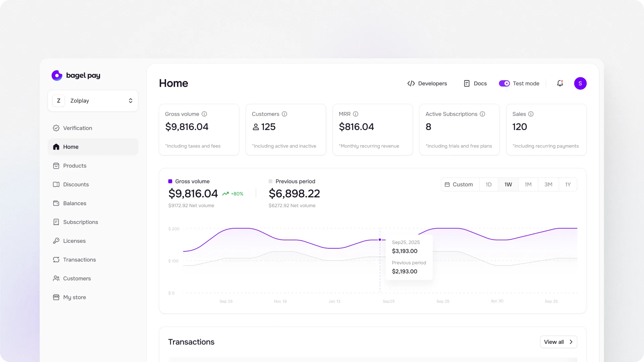Open My store in the sidebar
644x362 pixels.
pyautogui.click(x=93, y=297)
